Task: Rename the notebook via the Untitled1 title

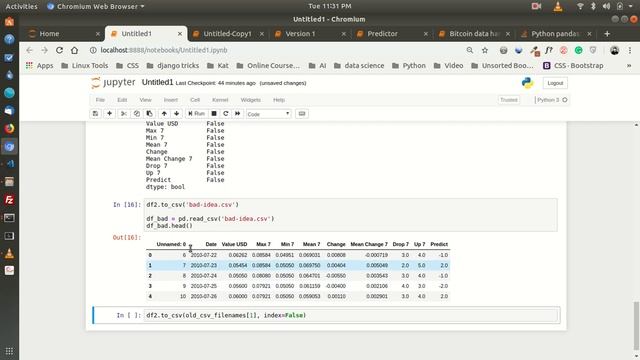Action: [157, 82]
